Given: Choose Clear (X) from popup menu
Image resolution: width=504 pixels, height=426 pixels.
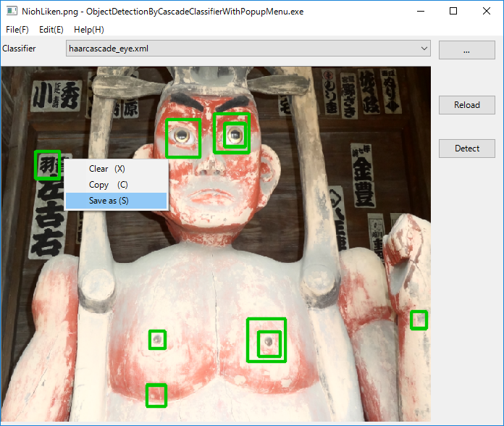Looking at the screenshot, I should tap(116, 169).
